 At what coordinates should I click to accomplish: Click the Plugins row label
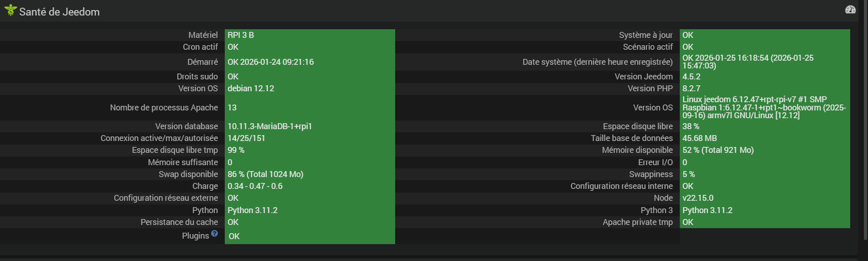pos(195,236)
